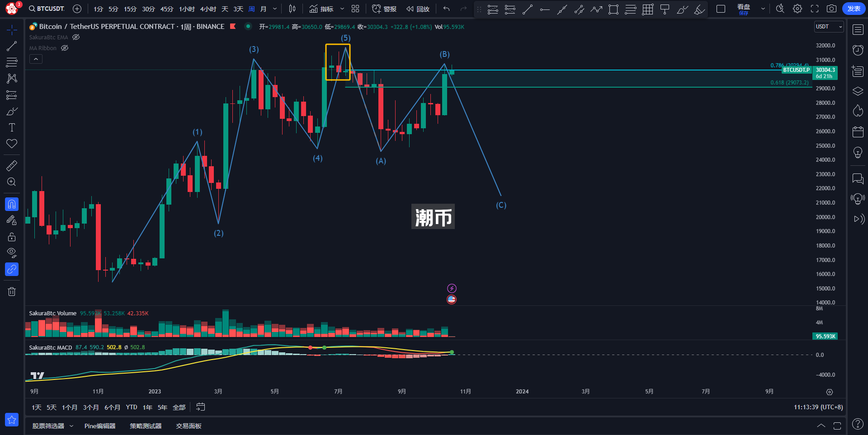The image size is (868, 435).
Task: Toggle hide all drawings eye icon
Action: (x=12, y=253)
